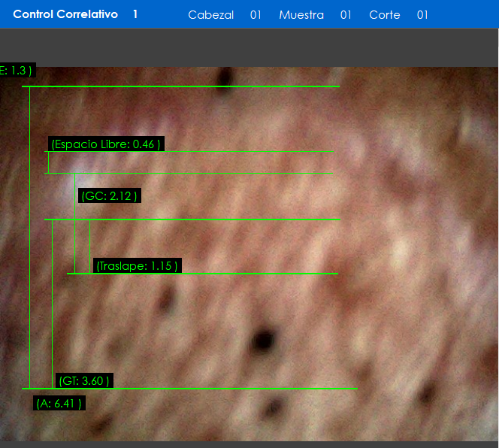This screenshot has width=499, height=448.
Task: Click the Muestra header label
Action: pos(301,15)
